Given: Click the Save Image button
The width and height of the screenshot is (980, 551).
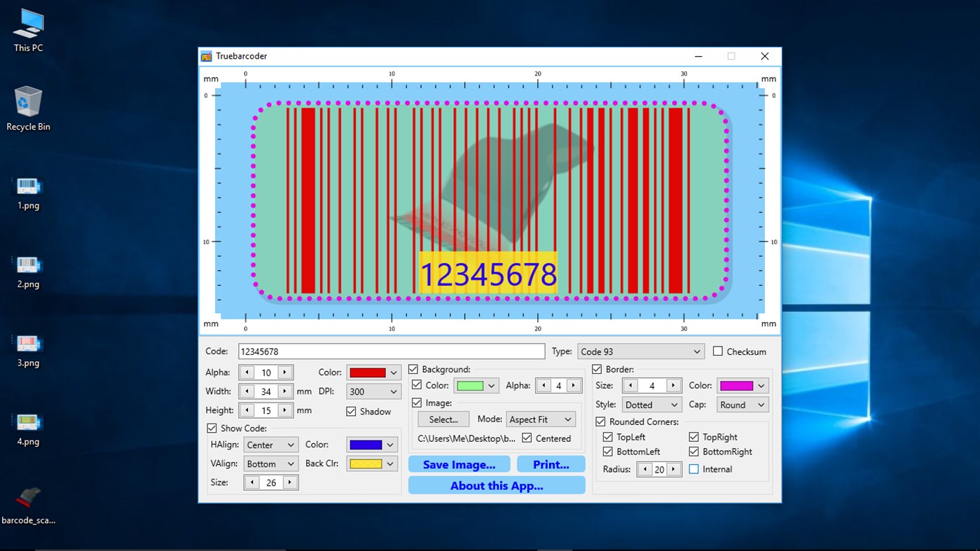Looking at the screenshot, I should point(459,464).
